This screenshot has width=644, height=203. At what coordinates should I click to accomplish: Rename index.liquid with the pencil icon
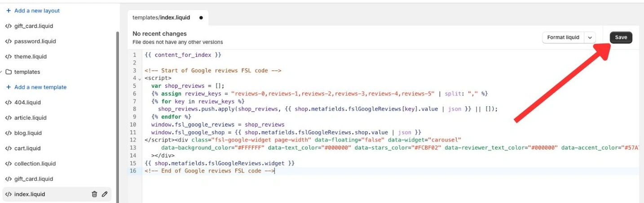point(105,194)
